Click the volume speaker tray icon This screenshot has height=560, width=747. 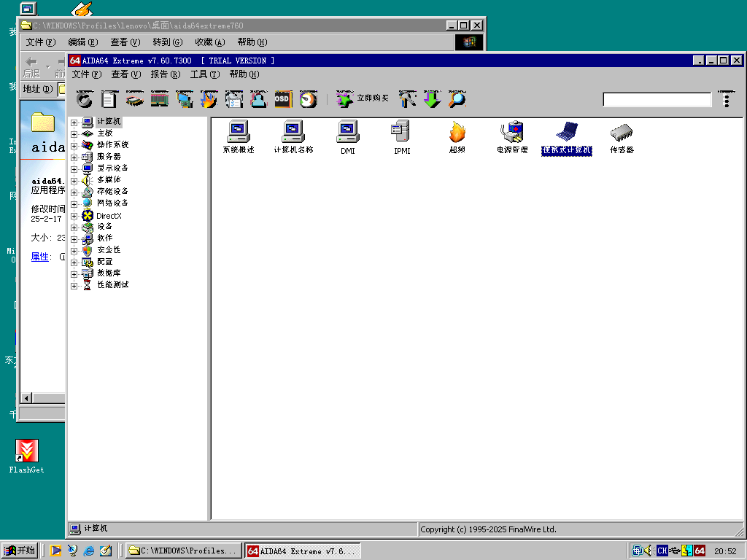click(x=649, y=551)
